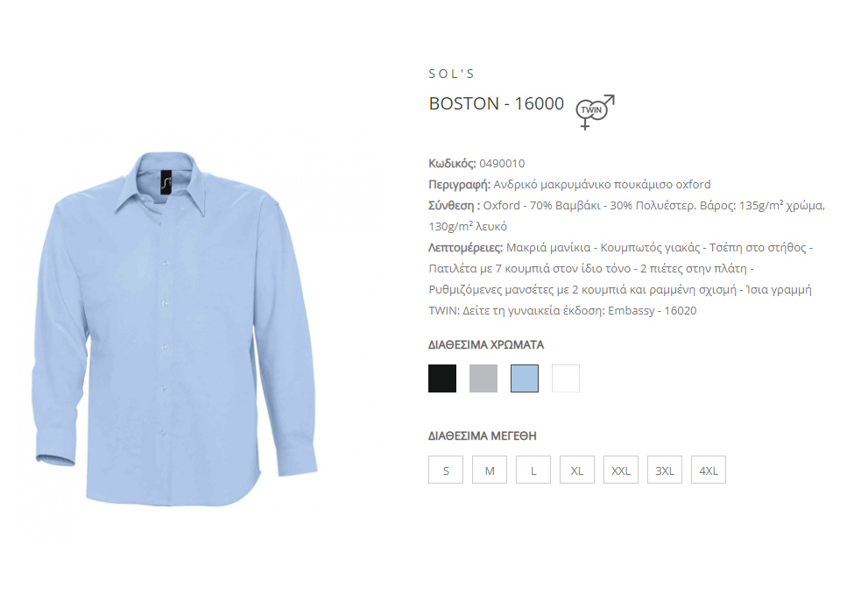The width and height of the screenshot is (868, 601).
Task: Select the 3XL size box
Action: point(665,470)
